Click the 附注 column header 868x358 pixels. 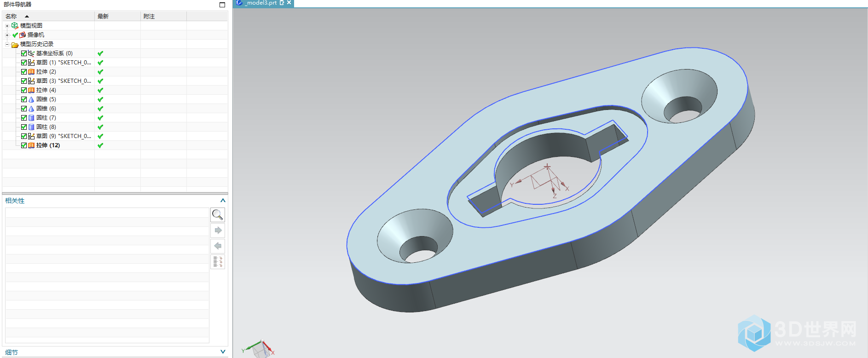163,16
